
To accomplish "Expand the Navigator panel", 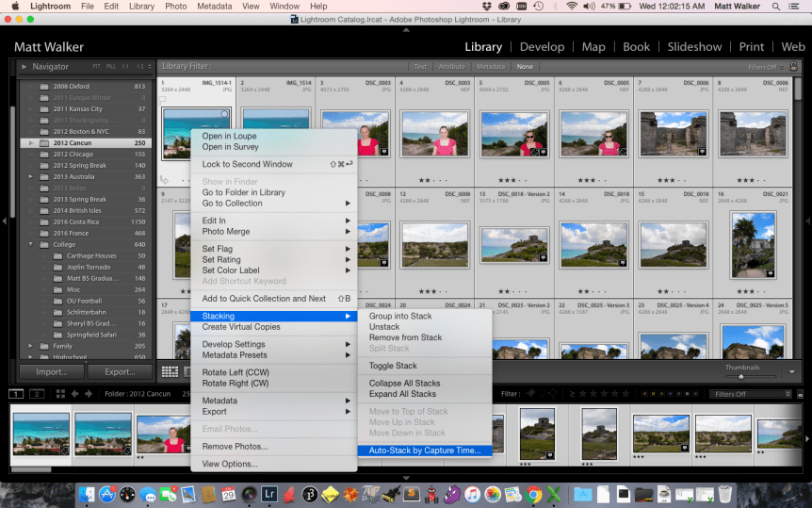I will click(24, 66).
